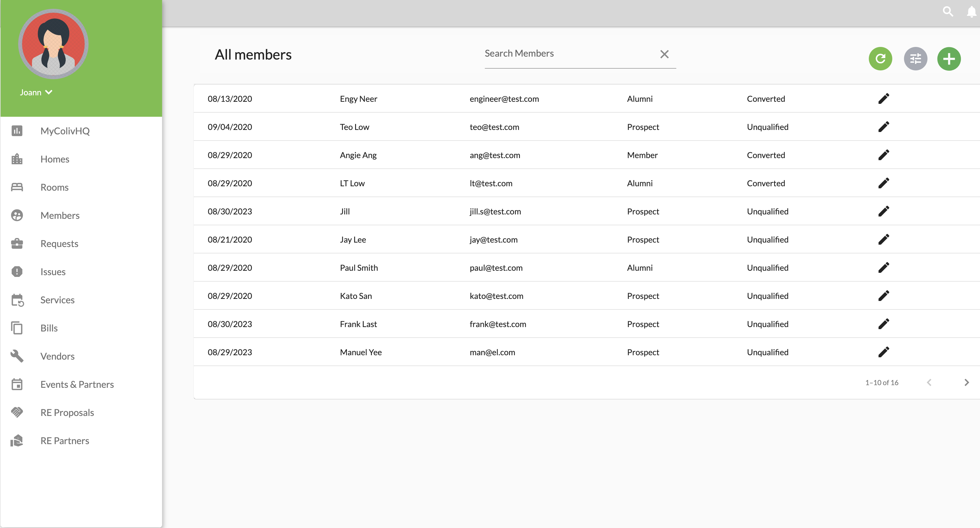Add a new member with the plus button

pyautogui.click(x=949, y=59)
